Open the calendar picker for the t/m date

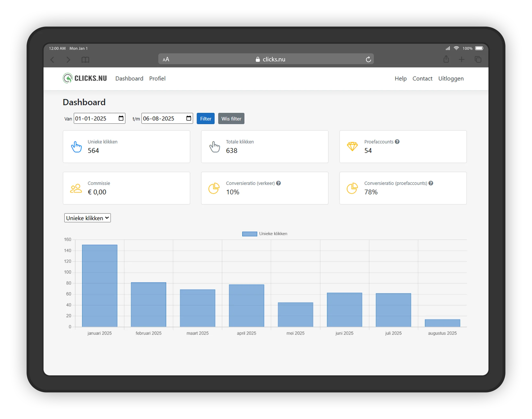point(189,118)
